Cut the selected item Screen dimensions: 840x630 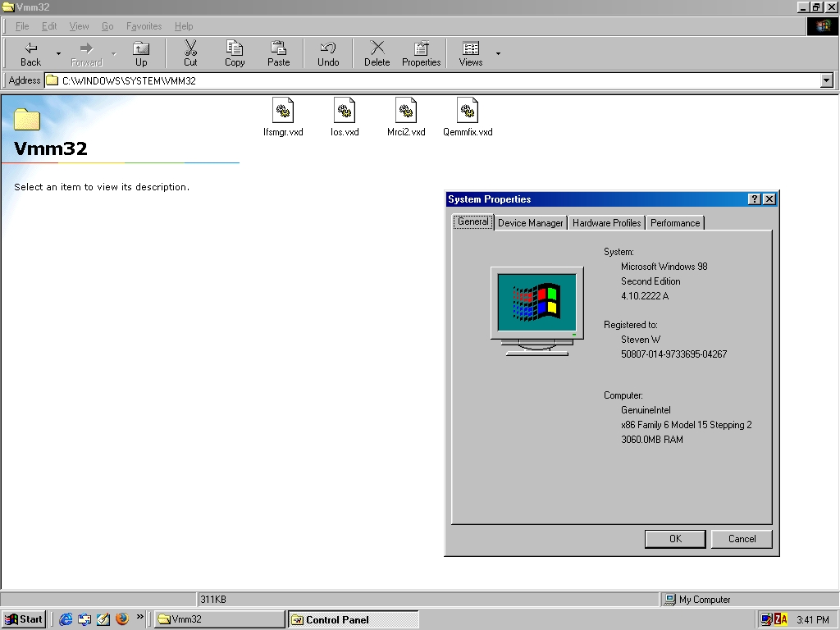click(190, 53)
